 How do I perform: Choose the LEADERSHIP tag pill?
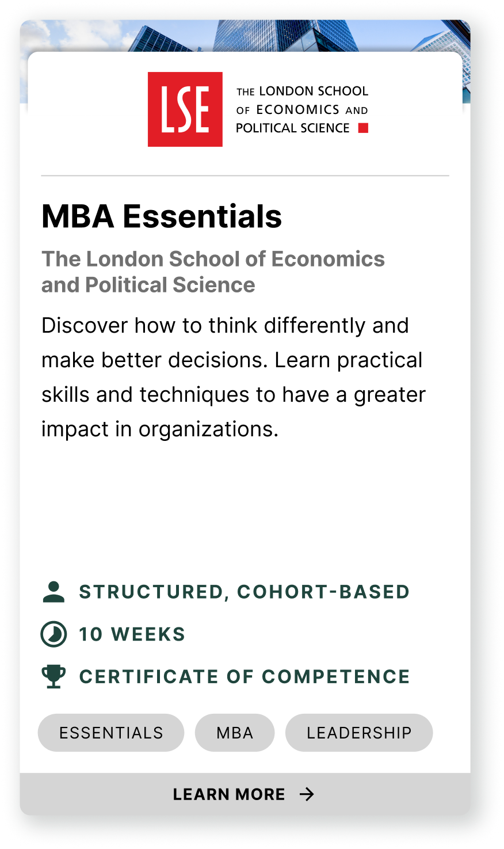pyautogui.click(x=359, y=733)
